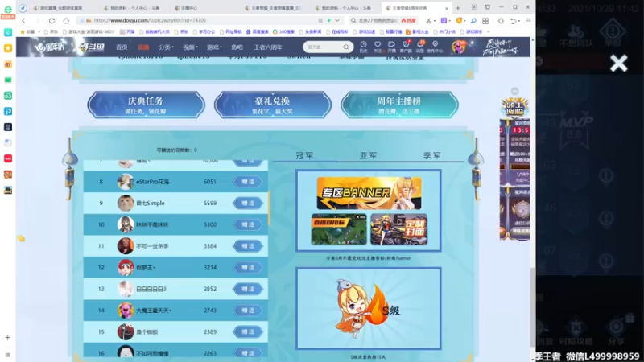Click the 开播 start streaming icon
The width and height of the screenshot is (644, 362).
coord(391,47)
